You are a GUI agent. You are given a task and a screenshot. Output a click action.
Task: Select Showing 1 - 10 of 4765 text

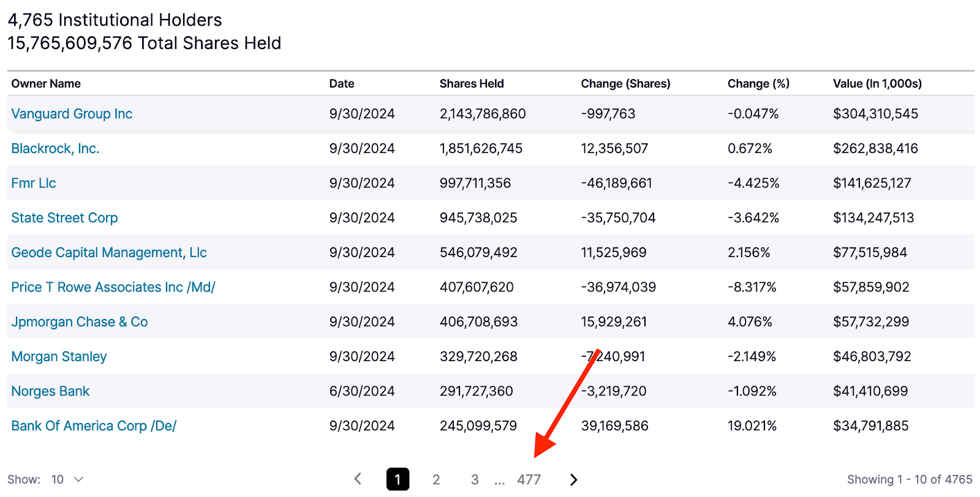[910, 480]
